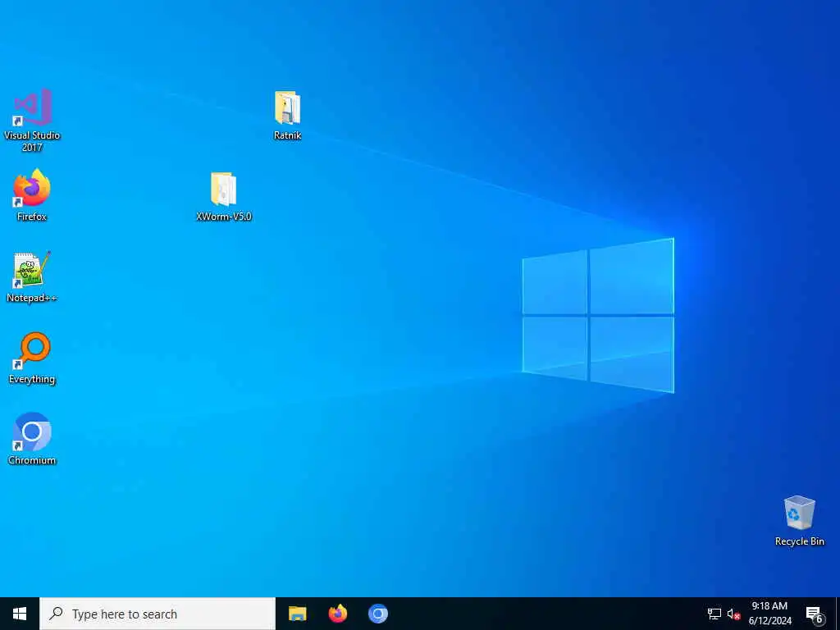Open the muted volume tray icon

click(x=733, y=614)
